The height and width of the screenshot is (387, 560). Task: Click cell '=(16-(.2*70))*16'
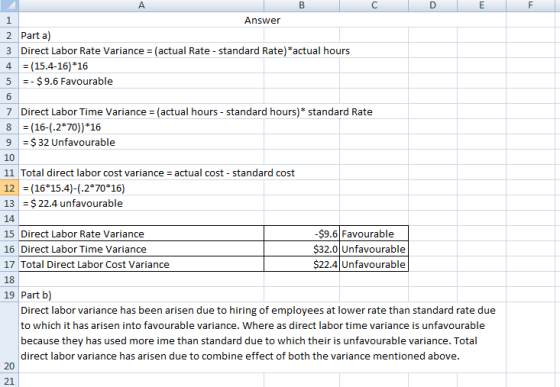[x=141, y=127]
